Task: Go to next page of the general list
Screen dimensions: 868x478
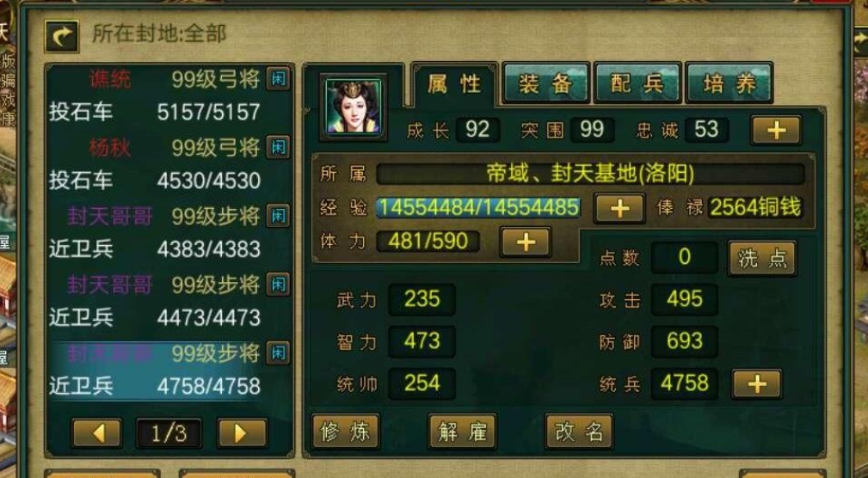Action: pos(242,433)
